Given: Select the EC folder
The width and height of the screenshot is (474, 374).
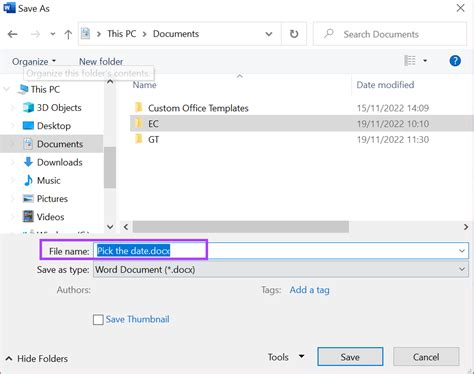Looking at the screenshot, I should coord(302,124).
